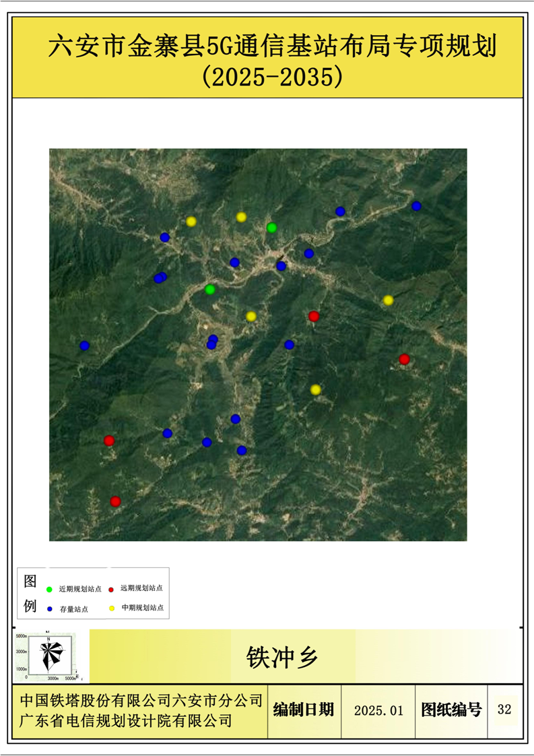The image size is (534, 756).
Task: Select the lowest blue station dot on map
Action: point(242,450)
